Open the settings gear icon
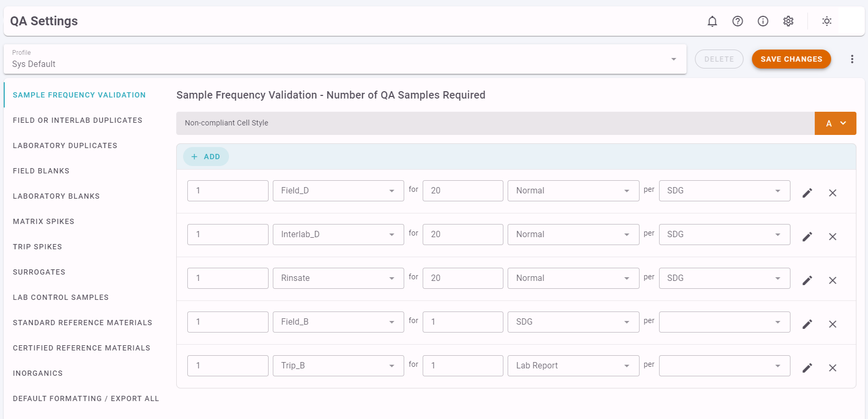This screenshot has height=419, width=868. 788,21
